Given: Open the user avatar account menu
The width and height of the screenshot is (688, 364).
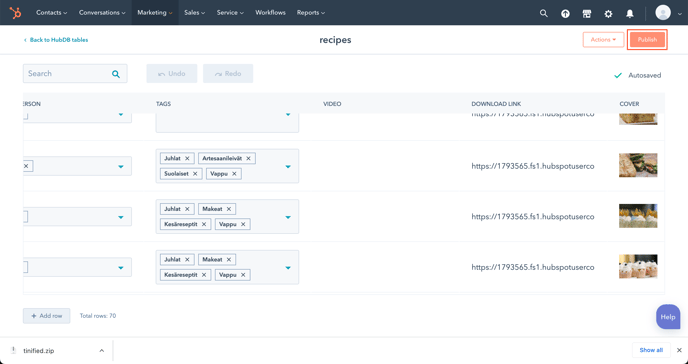Looking at the screenshot, I should click(668, 13).
